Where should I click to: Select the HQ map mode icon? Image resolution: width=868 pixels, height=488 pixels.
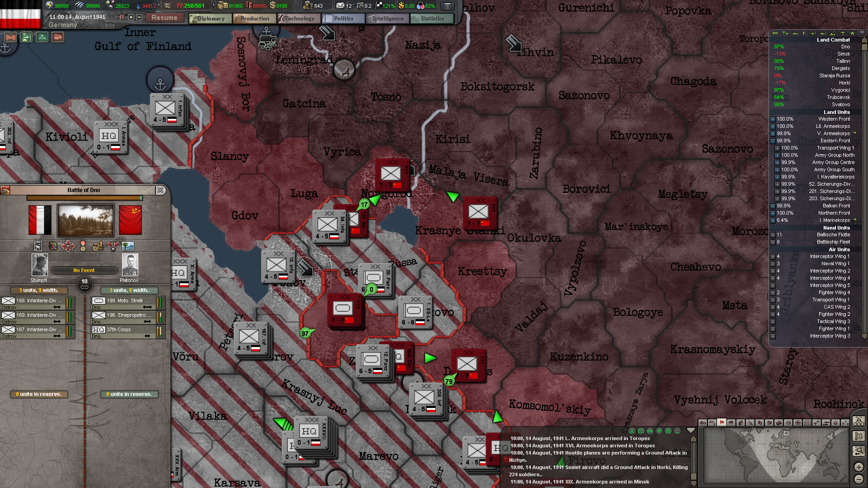point(807,423)
